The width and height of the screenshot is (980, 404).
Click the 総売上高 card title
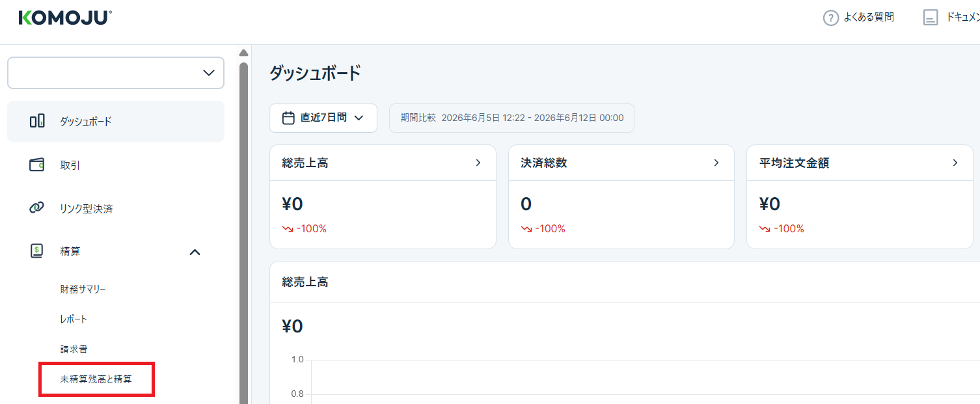pyautogui.click(x=305, y=163)
